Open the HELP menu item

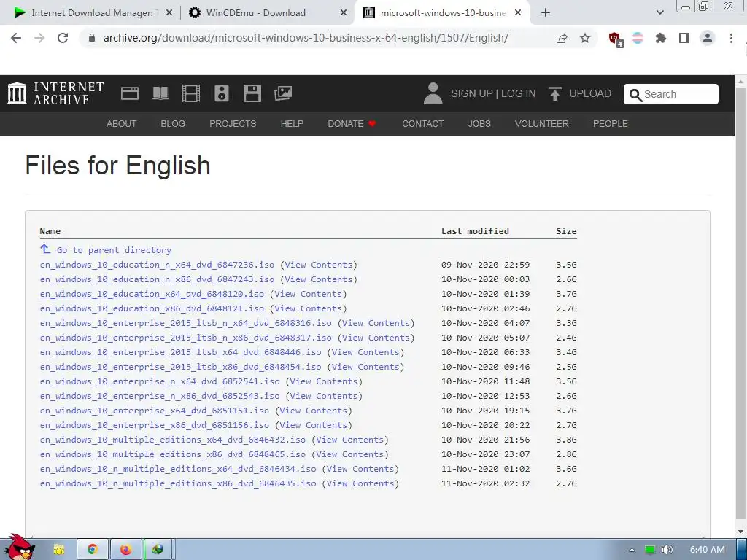(292, 124)
